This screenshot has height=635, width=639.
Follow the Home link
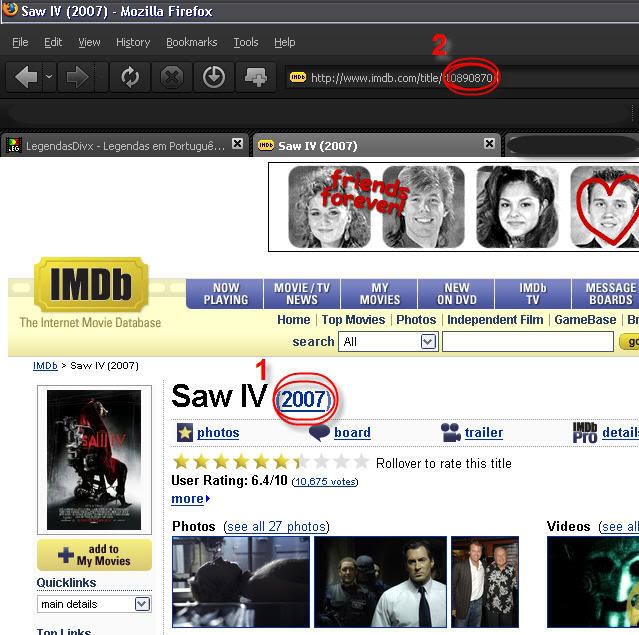click(293, 320)
